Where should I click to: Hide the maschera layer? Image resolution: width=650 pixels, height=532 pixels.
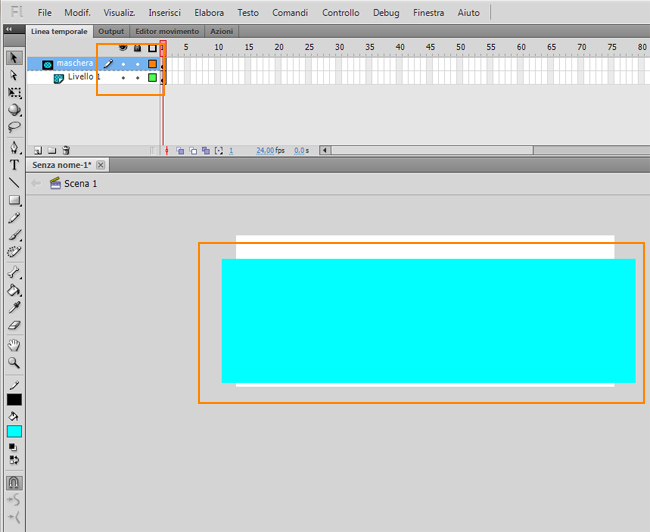pyautogui.click(x=123, y=64)
